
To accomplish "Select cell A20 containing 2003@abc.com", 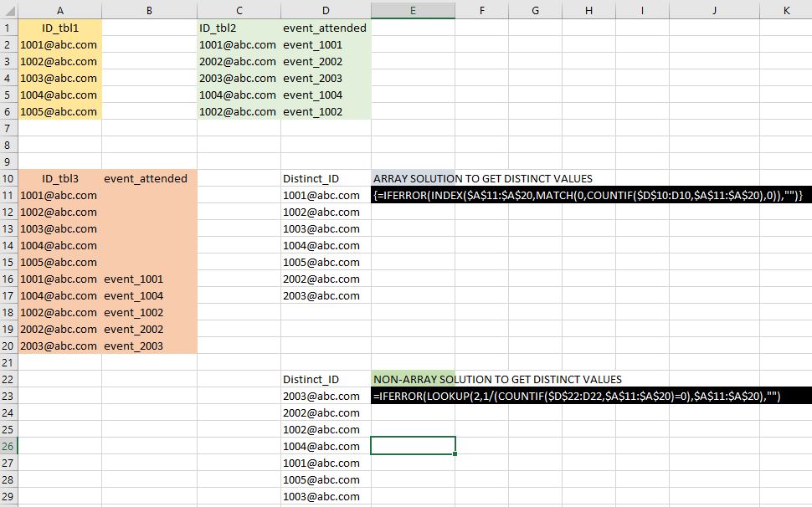I will (60, 346).
